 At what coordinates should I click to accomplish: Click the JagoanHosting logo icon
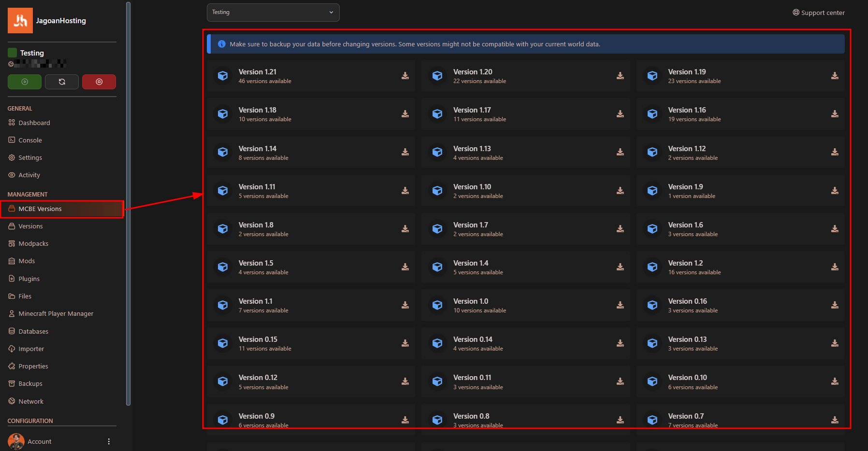[20, 21]
